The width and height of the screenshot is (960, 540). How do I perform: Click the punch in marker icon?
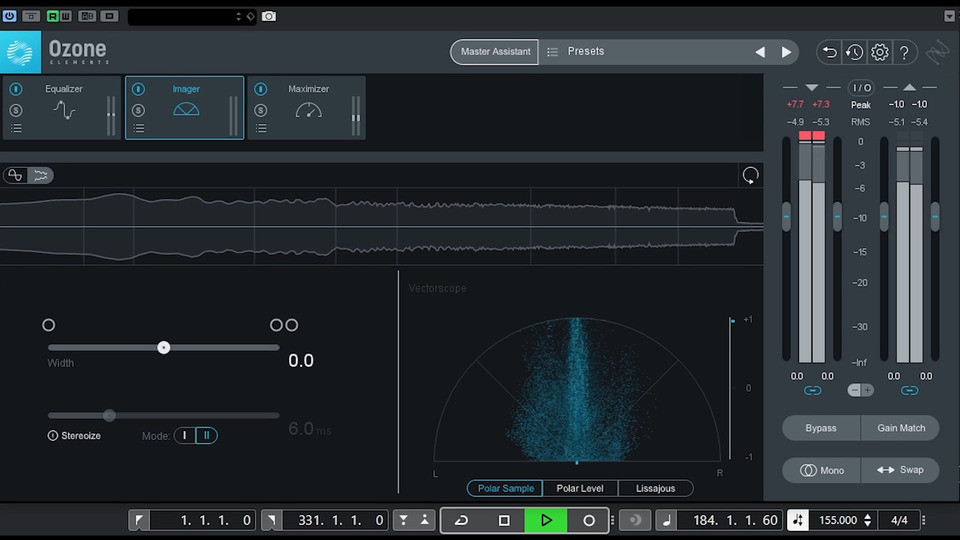pyautogui.click(x=403, y=520)
